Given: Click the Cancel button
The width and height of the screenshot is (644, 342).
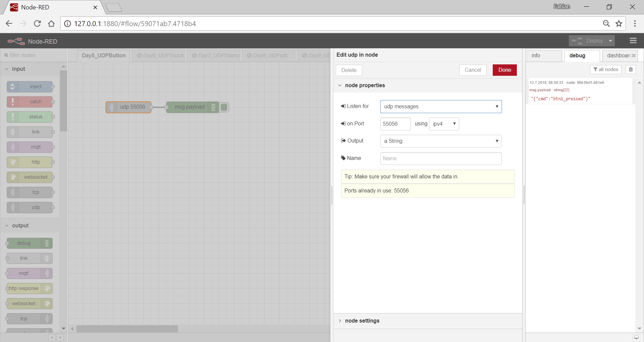Looking at the screenshot, I should [473, 70].
